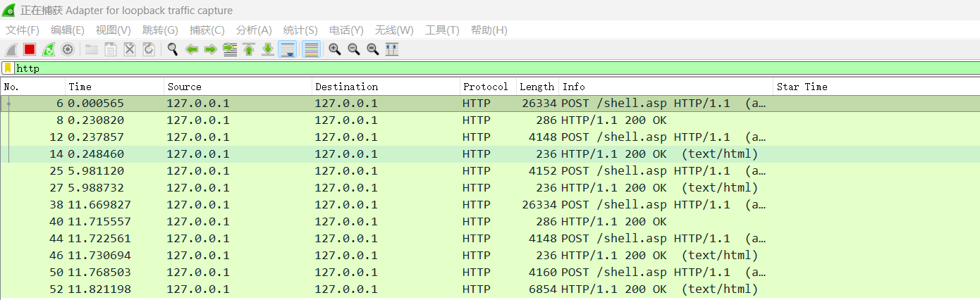Open the 分析(A) menu
Screen dimensions: 980x300
[254, 30]
